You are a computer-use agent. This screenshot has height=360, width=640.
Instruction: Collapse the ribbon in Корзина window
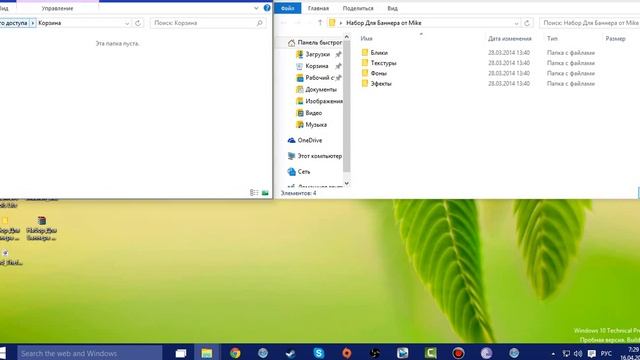click(256, 8)
